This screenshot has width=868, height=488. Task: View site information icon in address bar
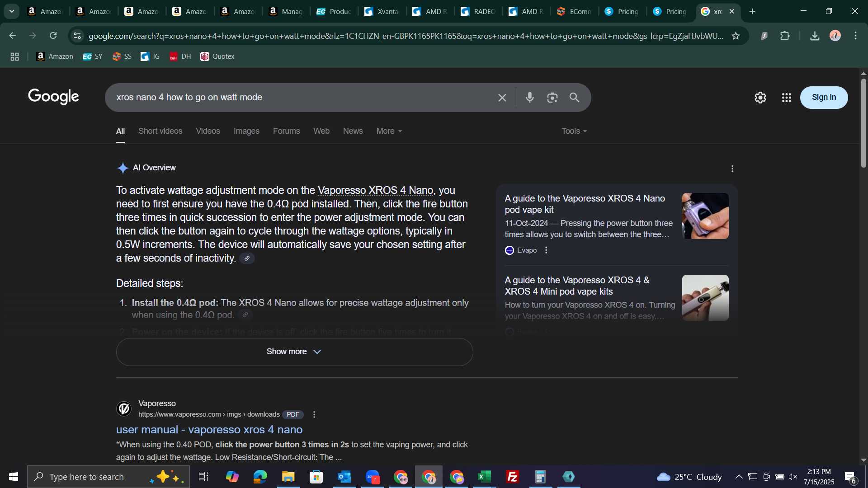click(x=77, y=36)
